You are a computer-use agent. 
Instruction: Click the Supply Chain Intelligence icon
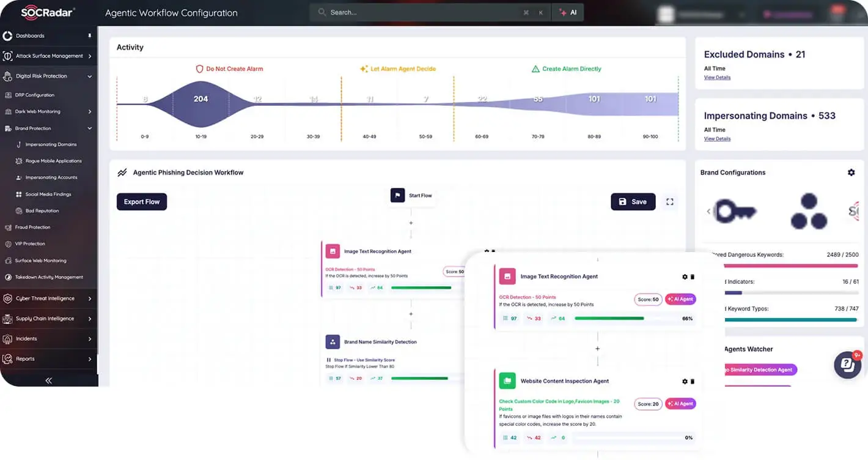coord(7,319)
